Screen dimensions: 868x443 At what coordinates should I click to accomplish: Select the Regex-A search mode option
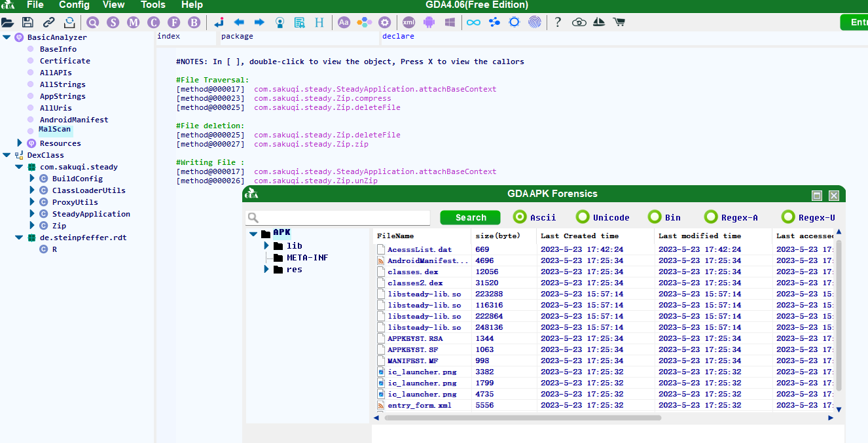coord(711,217)
